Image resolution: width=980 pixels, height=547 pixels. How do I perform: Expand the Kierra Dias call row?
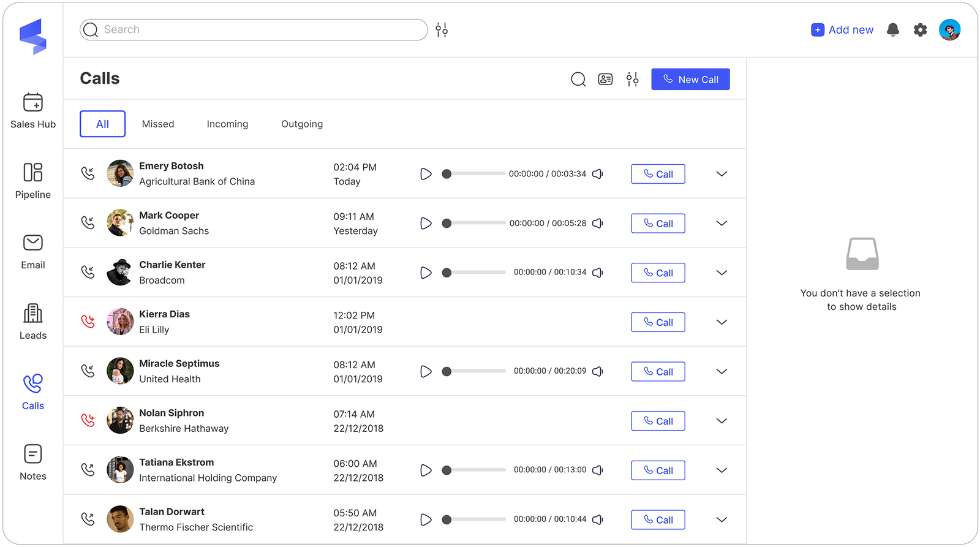click(x=722, y=322)
